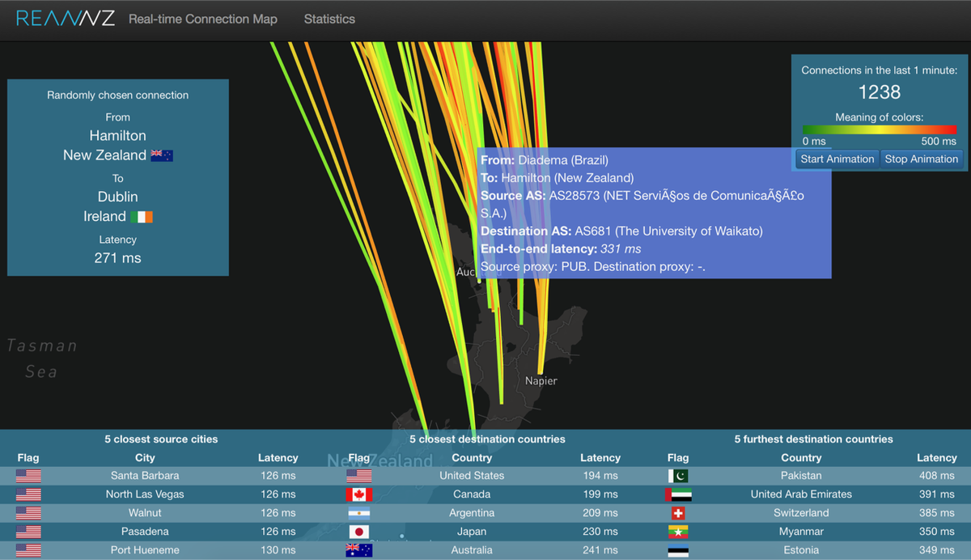Click the '5 closest destination countries' heading
971x560 pixels.
coord(487,439)
